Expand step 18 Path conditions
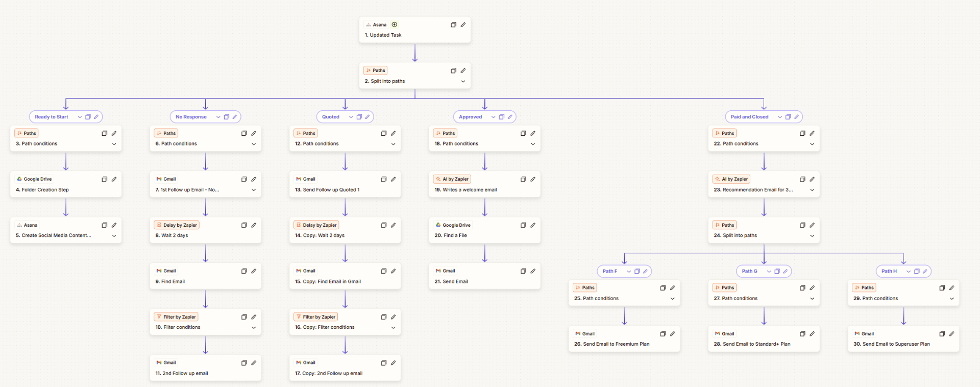980x387 pixels. click(x=533, y=144)
